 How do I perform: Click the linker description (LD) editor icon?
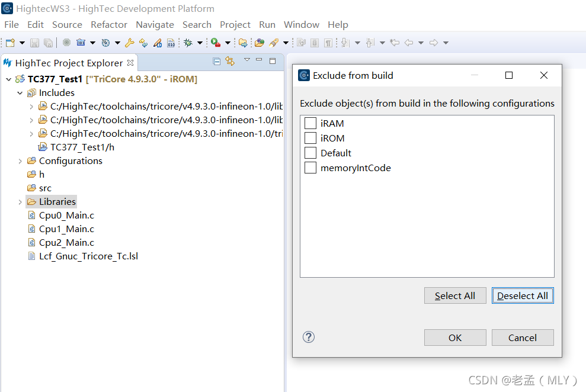[x=158, y=43]
